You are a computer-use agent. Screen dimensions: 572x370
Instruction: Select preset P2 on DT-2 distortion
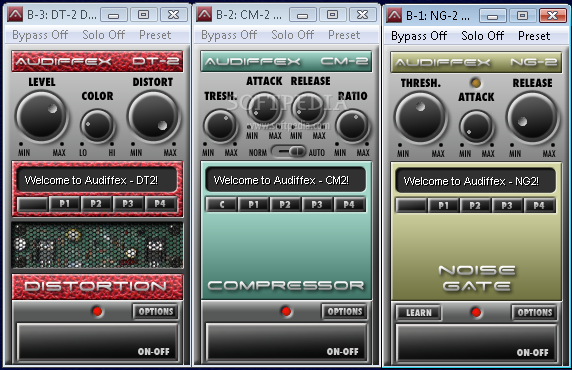click(96, 204)
